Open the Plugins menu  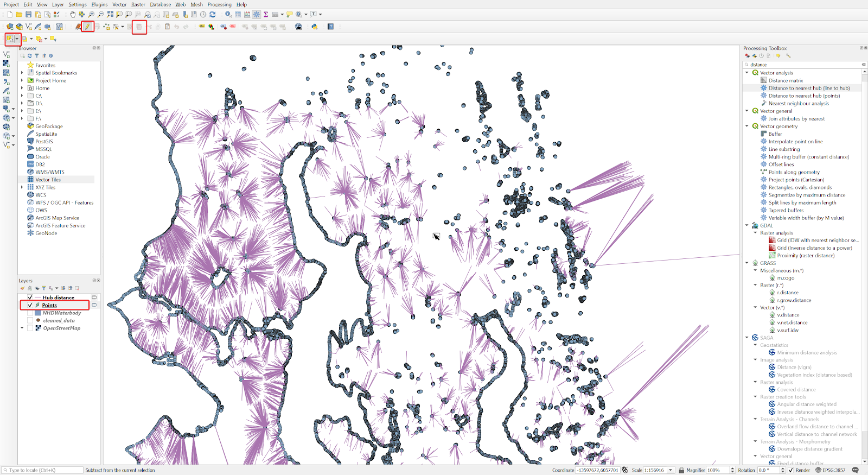coord(99,4)
